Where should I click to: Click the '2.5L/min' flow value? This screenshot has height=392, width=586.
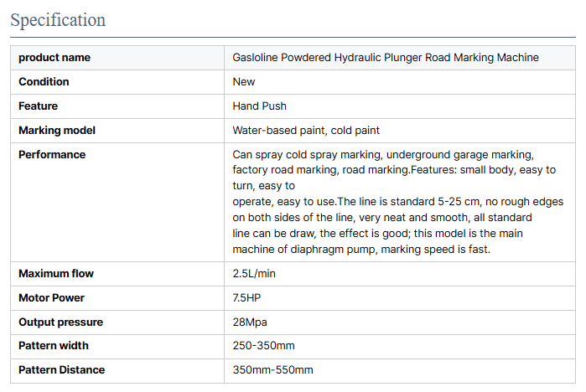[254, 274]
